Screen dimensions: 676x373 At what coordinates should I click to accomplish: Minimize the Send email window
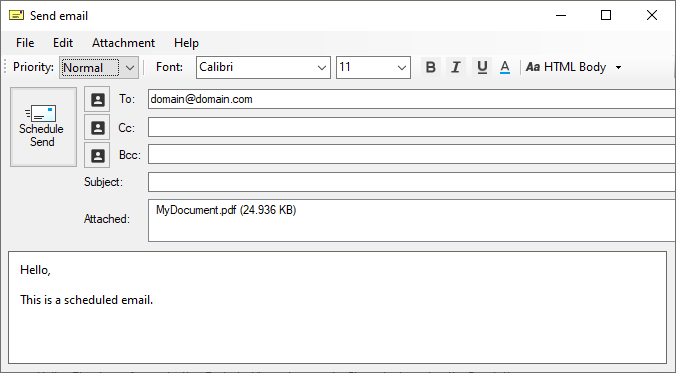click(x=561, y=16)
